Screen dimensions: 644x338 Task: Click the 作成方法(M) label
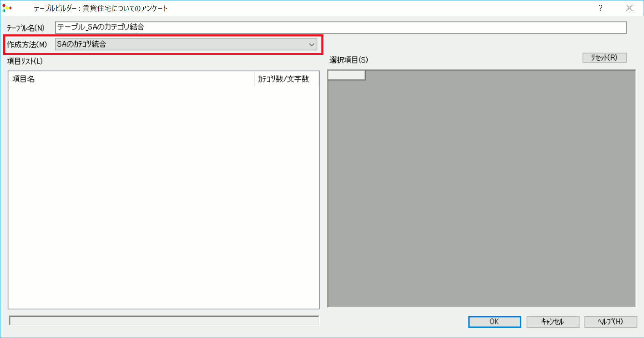pos(27,45)
